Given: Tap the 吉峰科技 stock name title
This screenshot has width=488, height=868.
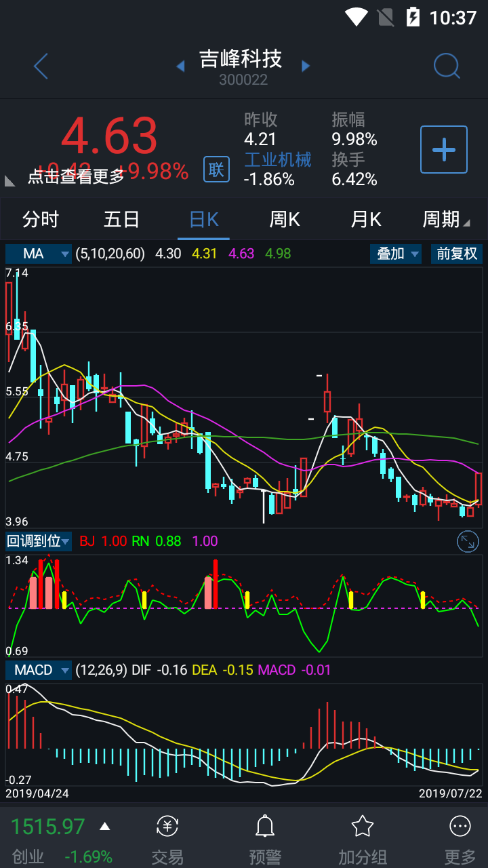Looking at the screenshot, I should click(241, 59).
